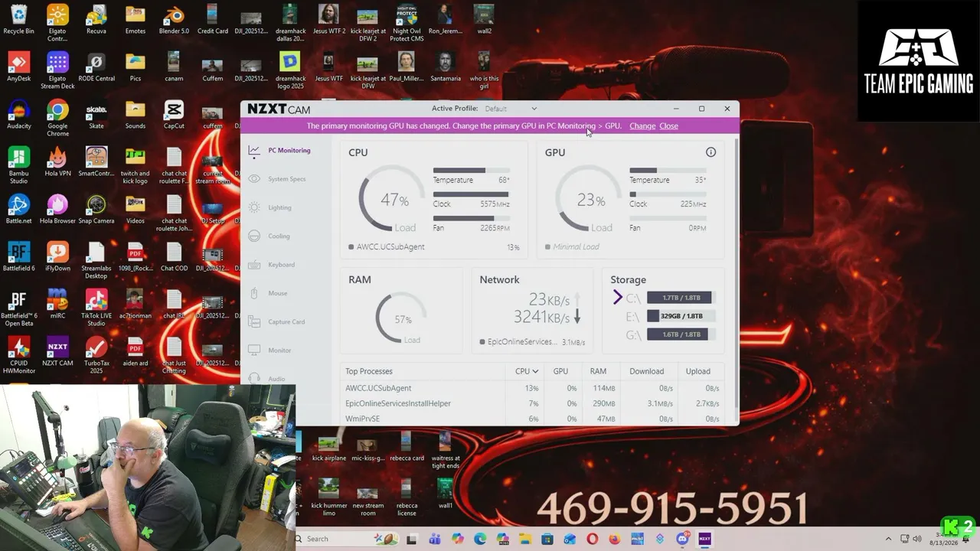
Task: Select the Elgato Stream Deck desktop icon
Action: (57, 71)
